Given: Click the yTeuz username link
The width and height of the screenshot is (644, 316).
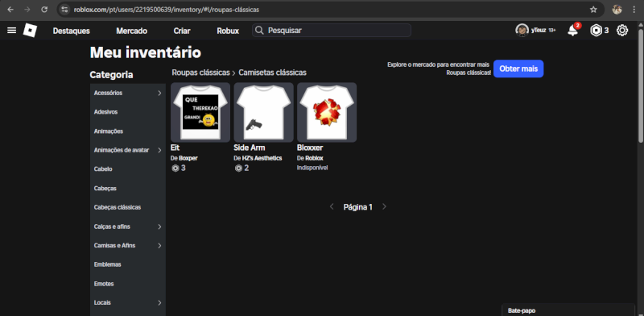Looking at the screenshot, I should [x=538, y=31].
